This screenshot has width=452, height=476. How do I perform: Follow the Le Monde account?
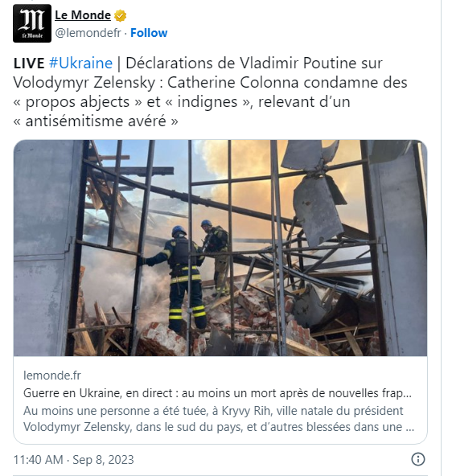click(149, 33)
